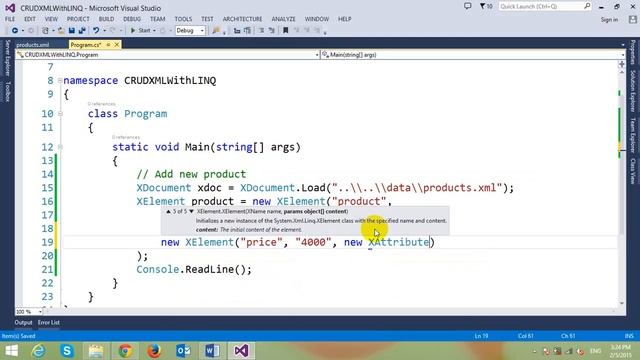
Task: Open the Toolbox side tab
Action: pyautogui.click(x=7, y=91)
